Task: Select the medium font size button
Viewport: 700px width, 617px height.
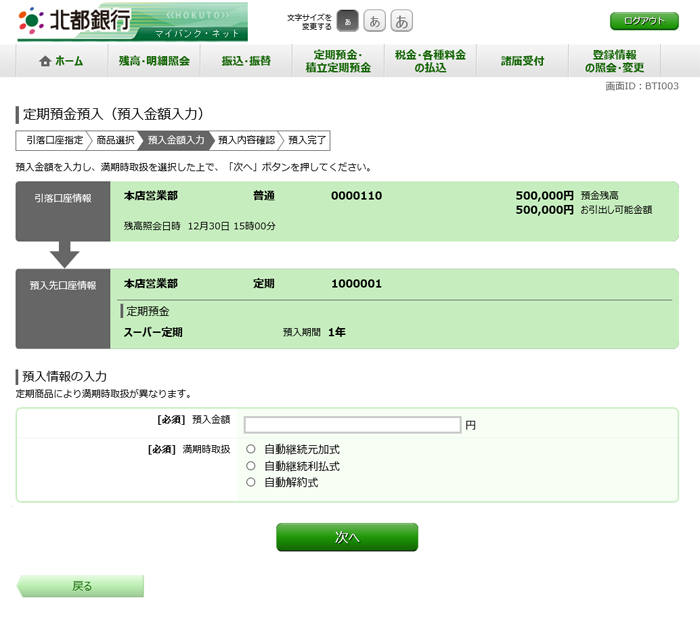Action: 375,21
